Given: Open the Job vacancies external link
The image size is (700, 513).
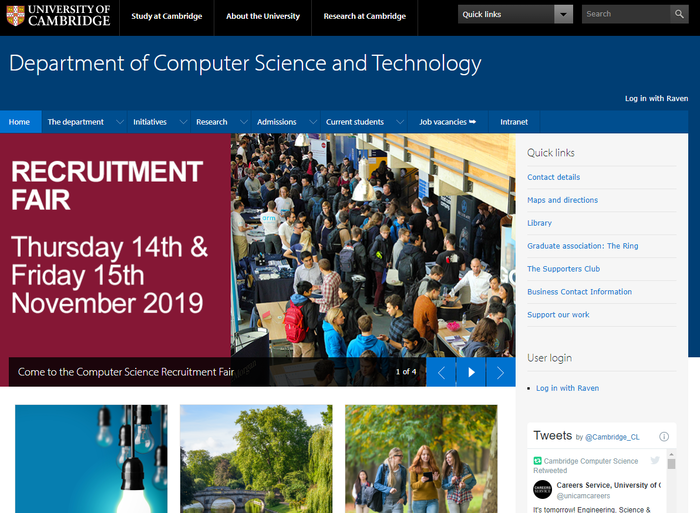Looking at the screenshot, I should click(447, 122).
